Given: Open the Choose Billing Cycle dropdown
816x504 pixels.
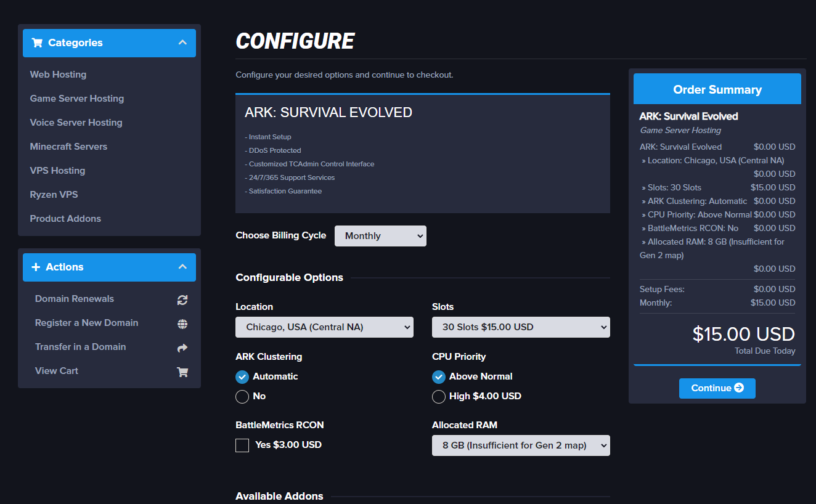Looking at the screenshot, I should (x=380, y=235).
